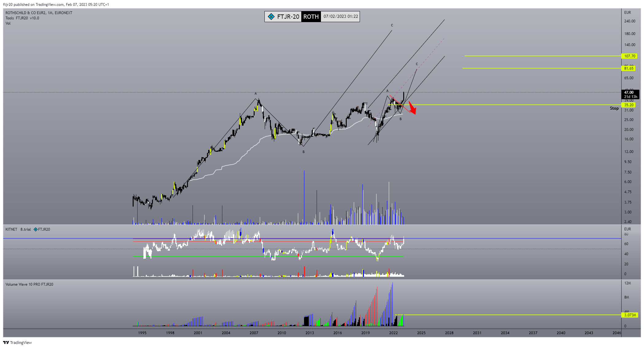Click the Stop text annotation
The height and width of the screenshot is (348, 644).
pos(614,108)
